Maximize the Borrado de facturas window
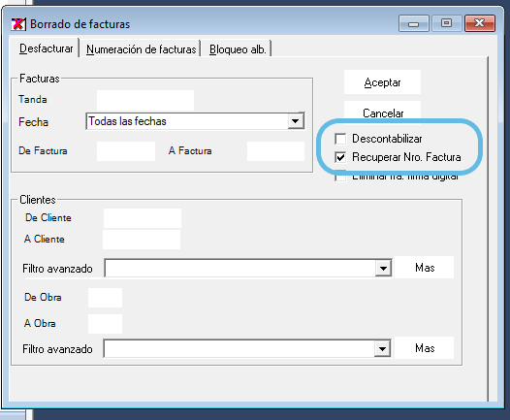The height and width of the screenshot is (420, 510). click(447, 23)
